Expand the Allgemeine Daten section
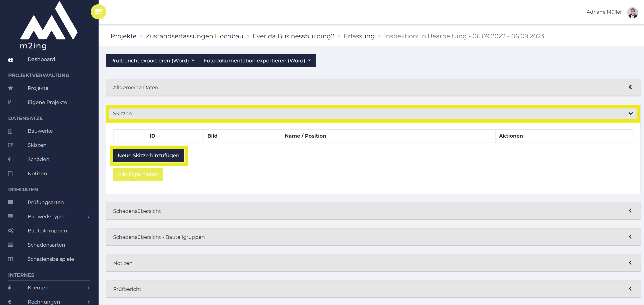644x305 pixels. point(373,88)
